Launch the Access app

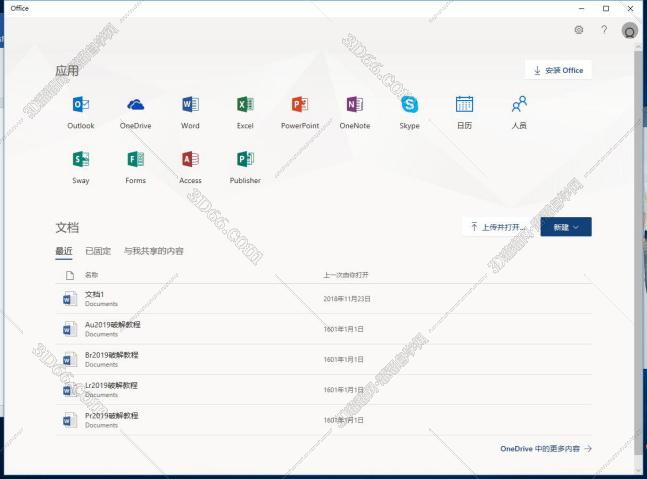[x=190, y=168]
